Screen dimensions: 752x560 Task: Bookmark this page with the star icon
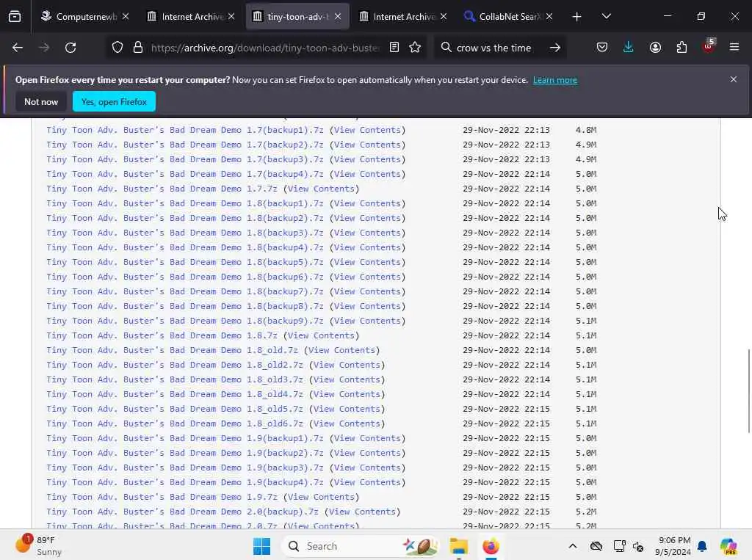[416, 48]
